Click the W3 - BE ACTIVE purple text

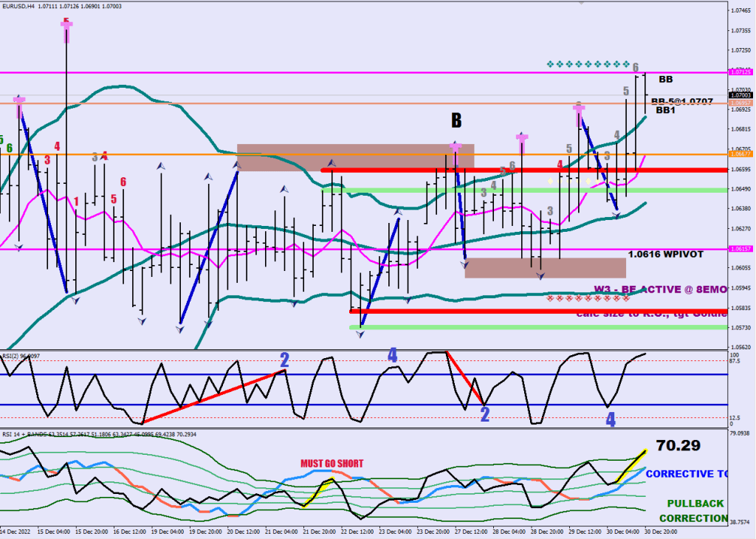(x=659, y=289)
